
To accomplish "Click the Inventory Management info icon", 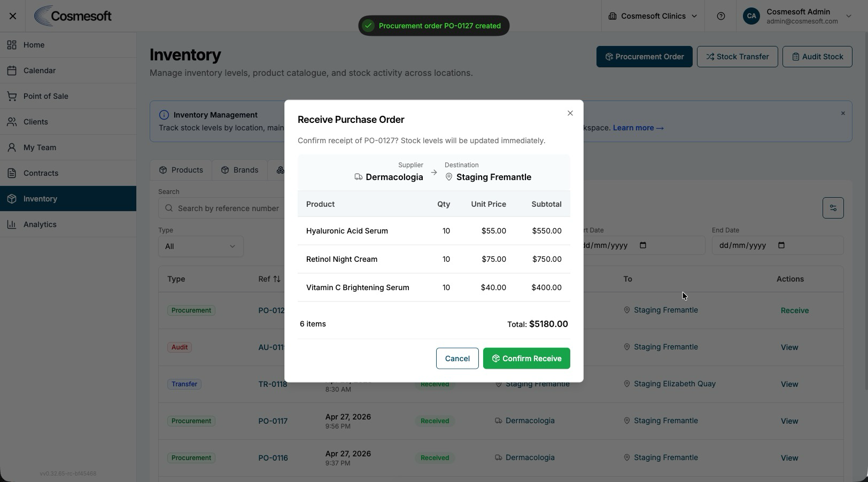I will (x=164, y=115).
